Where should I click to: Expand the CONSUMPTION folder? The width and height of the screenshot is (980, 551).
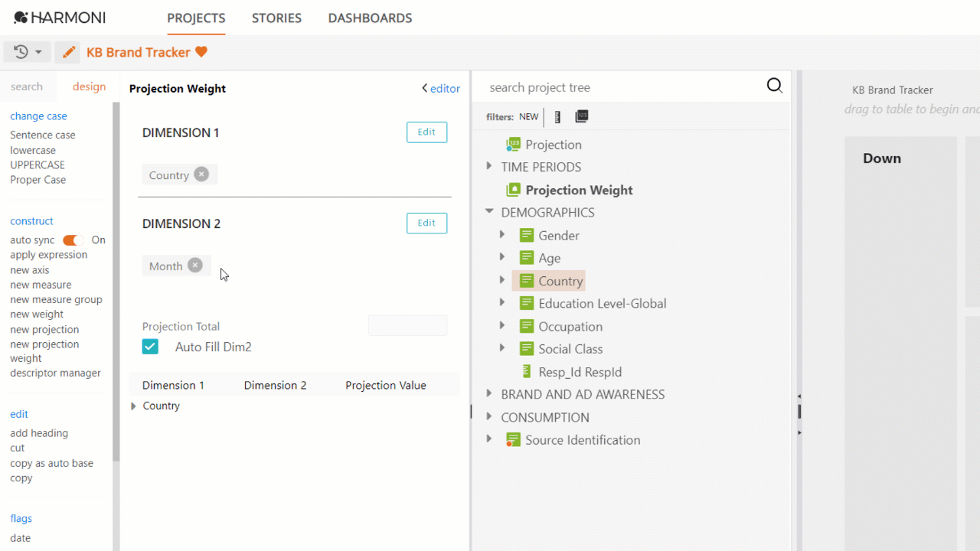point(489,416)
